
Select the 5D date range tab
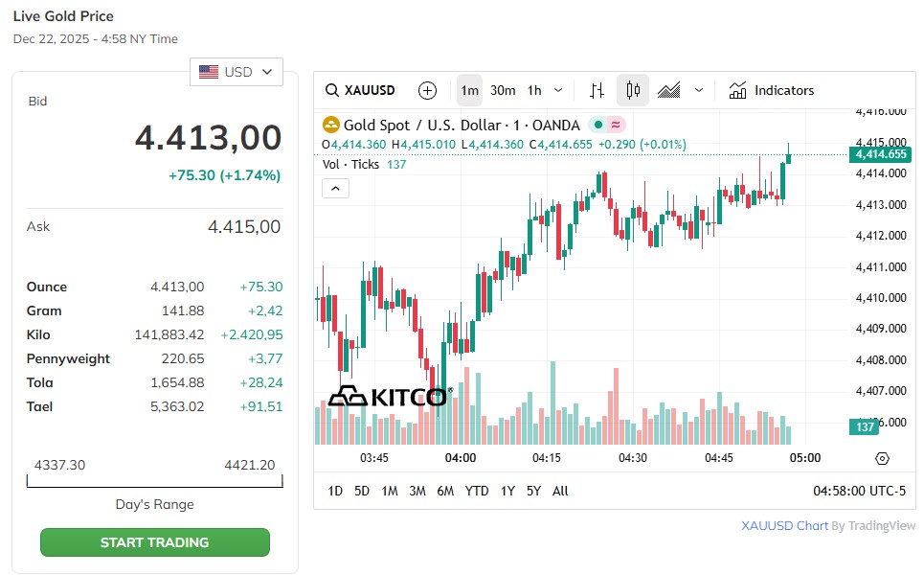(362, 491)
